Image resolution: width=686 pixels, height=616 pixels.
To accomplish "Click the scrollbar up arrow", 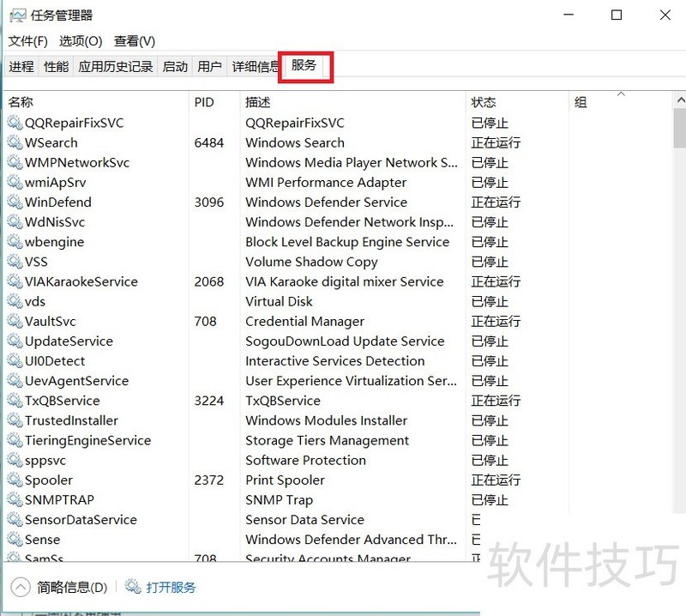I will click(x=680, y=100).
